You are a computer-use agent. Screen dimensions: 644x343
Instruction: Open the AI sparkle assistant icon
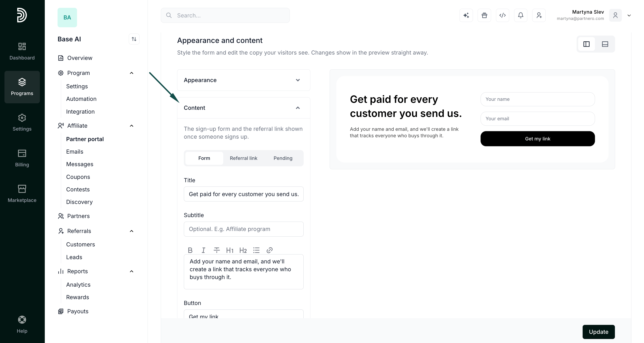[x=466, y=15]
